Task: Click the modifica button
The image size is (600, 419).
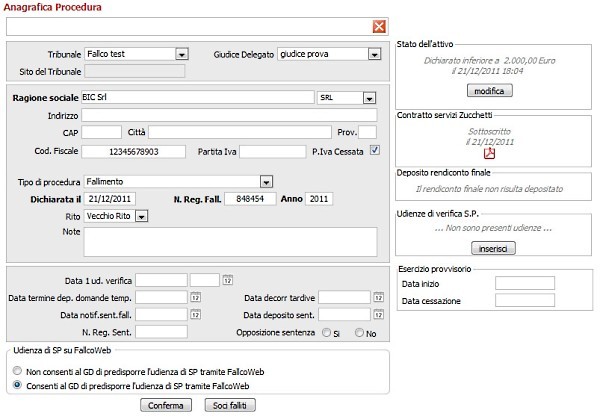Action: click(489, 91)
